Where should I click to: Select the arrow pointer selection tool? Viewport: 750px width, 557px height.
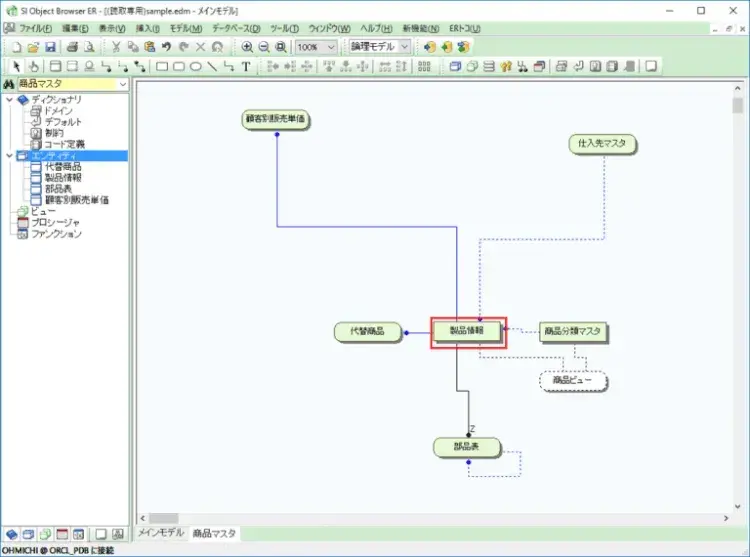click(x=16, y=67)
